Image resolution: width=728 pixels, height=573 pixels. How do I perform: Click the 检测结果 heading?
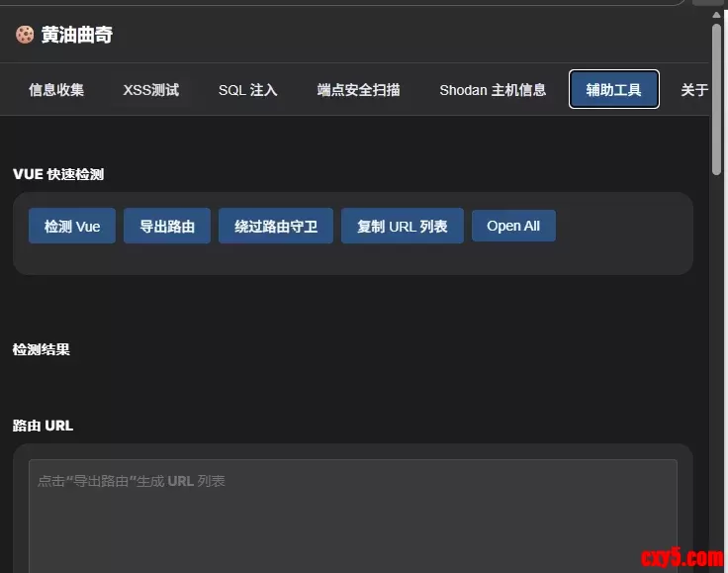[42, 349]
